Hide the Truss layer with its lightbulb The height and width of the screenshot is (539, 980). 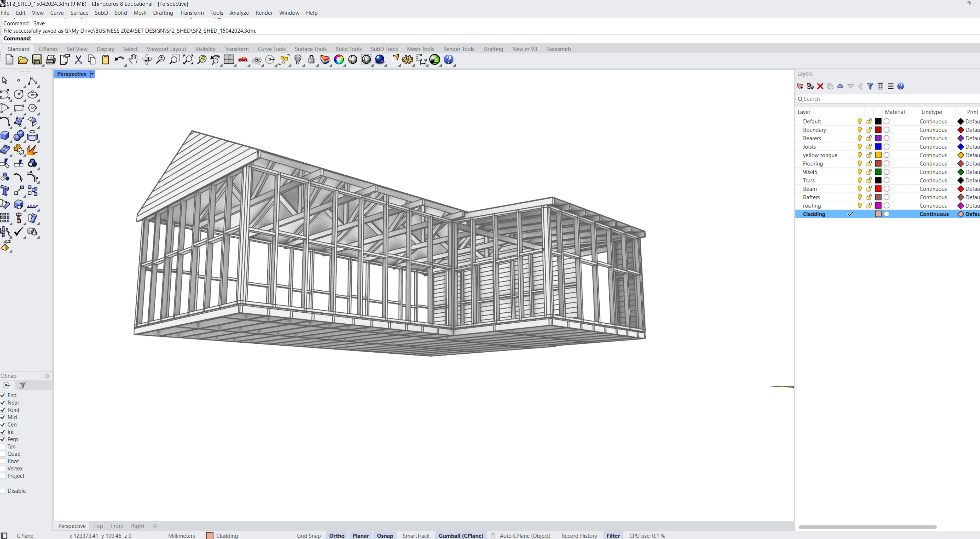859,180
